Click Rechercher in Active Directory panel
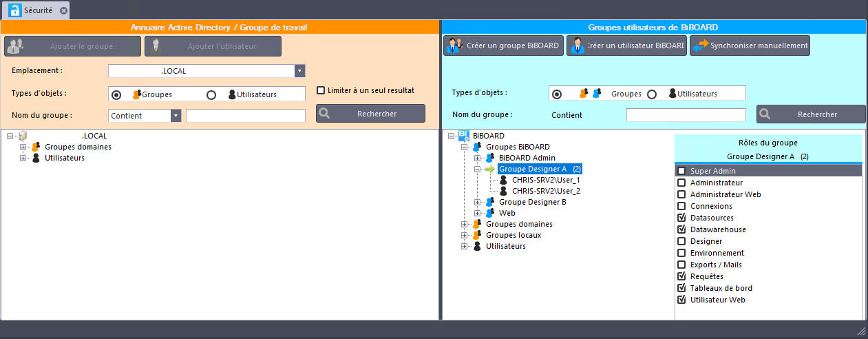The height and width of the screenshot is (339, 868). tap(370, 114)
